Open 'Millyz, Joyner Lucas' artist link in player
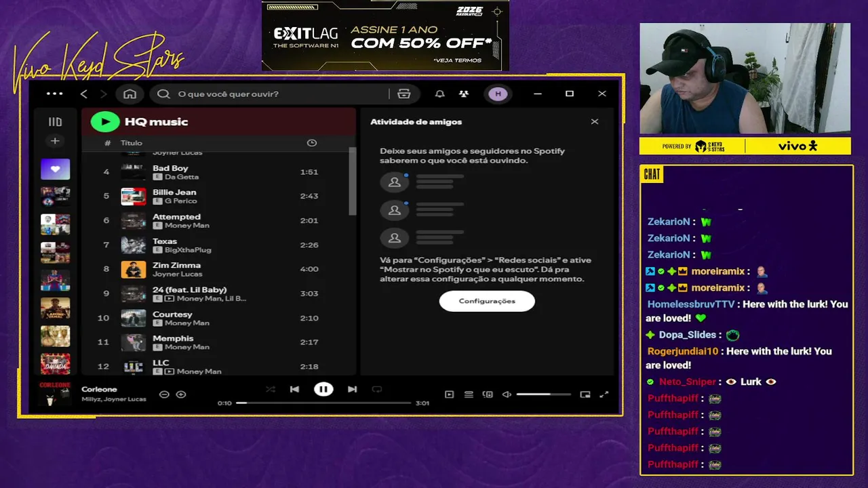Screen dimensions: 868x488 pyautogui.click(x=113, y=399)
